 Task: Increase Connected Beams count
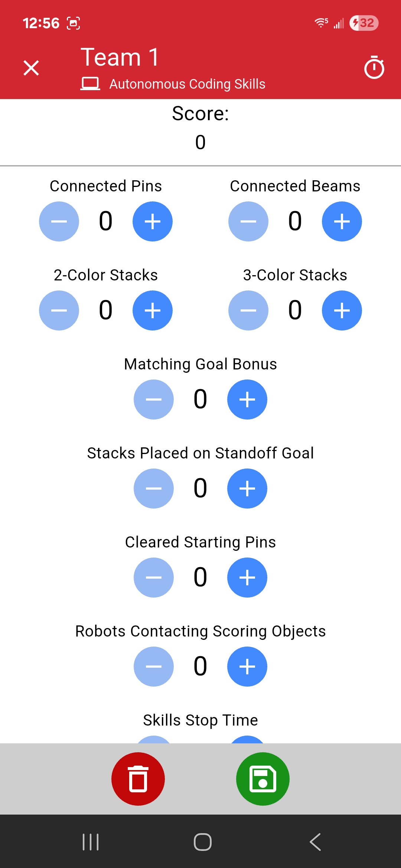coord(342,221)
